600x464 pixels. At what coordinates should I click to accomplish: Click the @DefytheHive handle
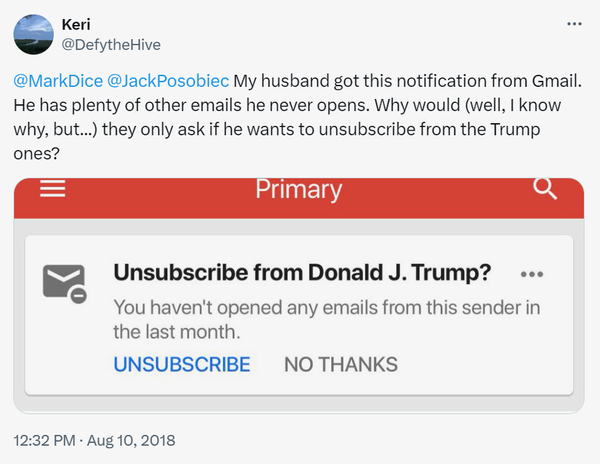pyautogui.click(x=111, y=45)
